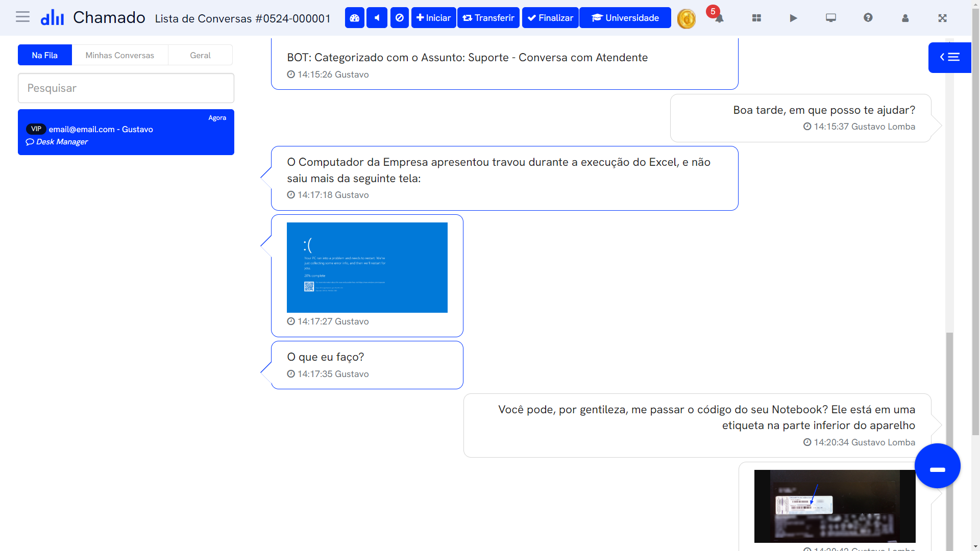The width and height of the screenshot is (980, 551).
Task: Click the play button icon
Action: pyautogui.click(x=793, y=18)
